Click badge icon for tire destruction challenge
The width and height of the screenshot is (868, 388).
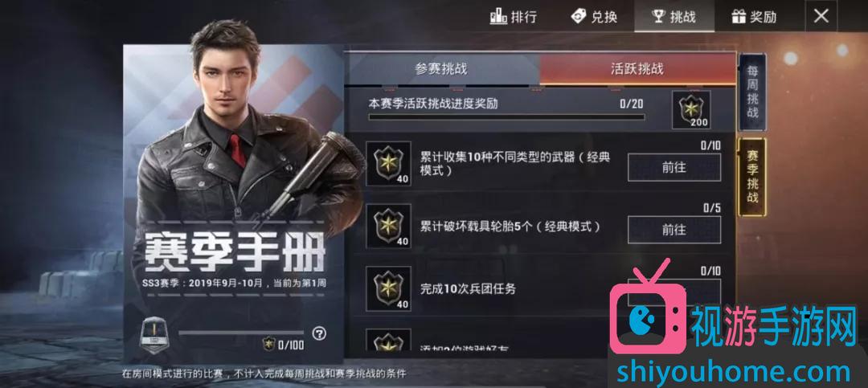(x=388, y=226)
